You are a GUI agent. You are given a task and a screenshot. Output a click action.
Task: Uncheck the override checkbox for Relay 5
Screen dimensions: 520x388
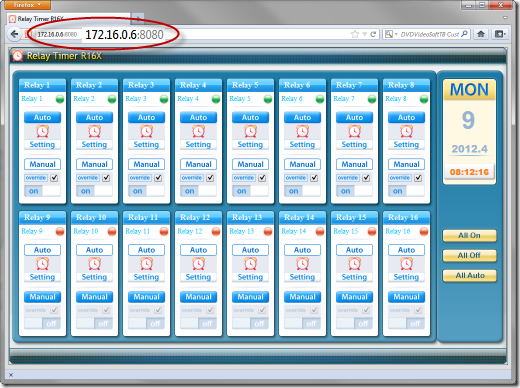tap(262, 178)
